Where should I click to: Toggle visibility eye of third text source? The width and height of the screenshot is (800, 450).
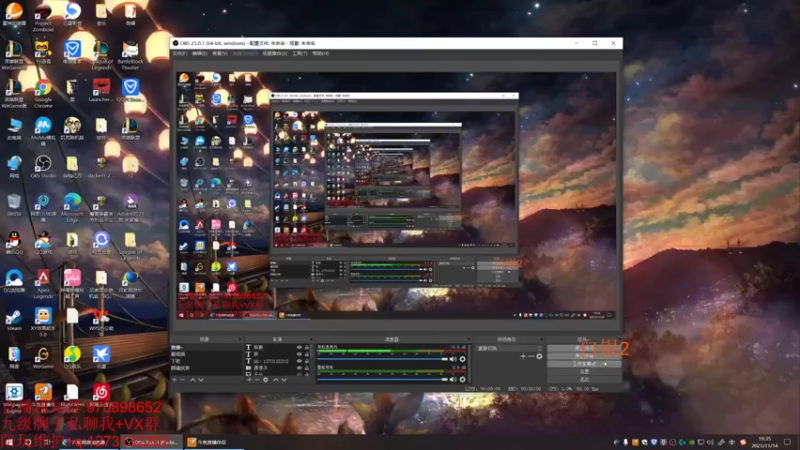pyautogui.click(x=299, y=361)
